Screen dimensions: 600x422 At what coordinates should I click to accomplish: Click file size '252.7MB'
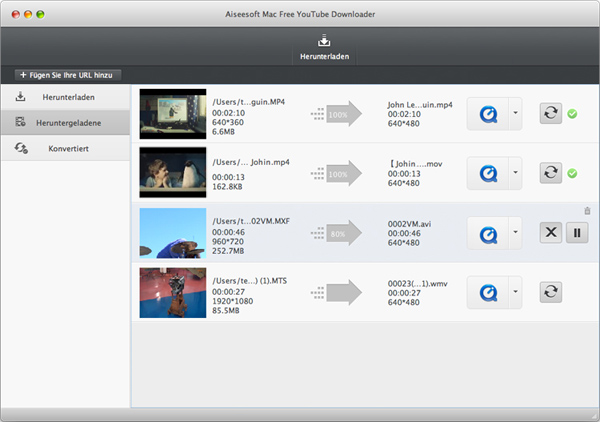(228, 251)
